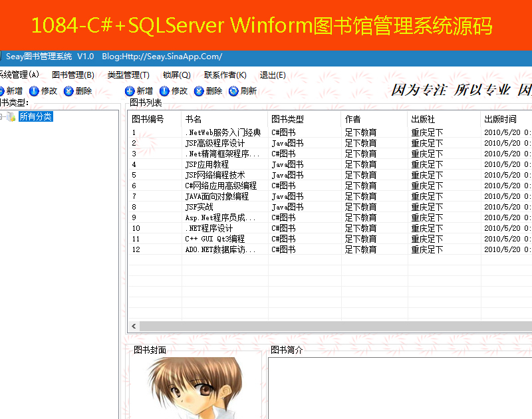Screen dimensions: 532x419
Task: Click horizontal scrollbar left arrow in book list
Action: tap(134, 327)
